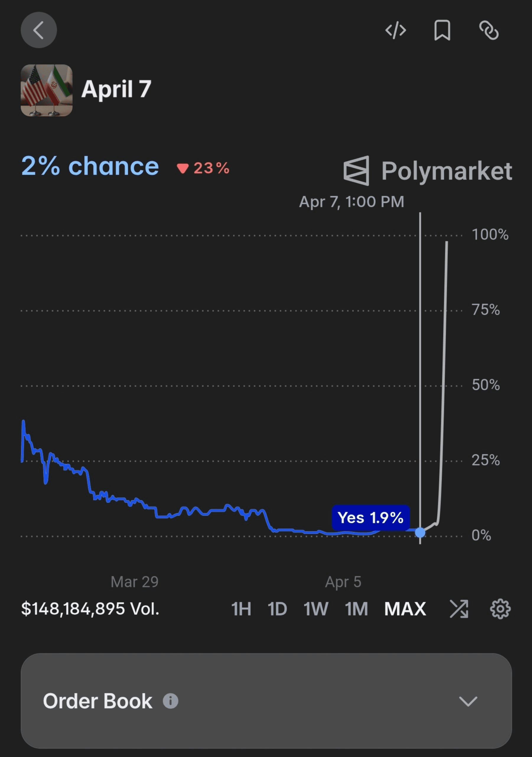Select the 1W time range
The image size is (532, 757).
click(315, 609)
